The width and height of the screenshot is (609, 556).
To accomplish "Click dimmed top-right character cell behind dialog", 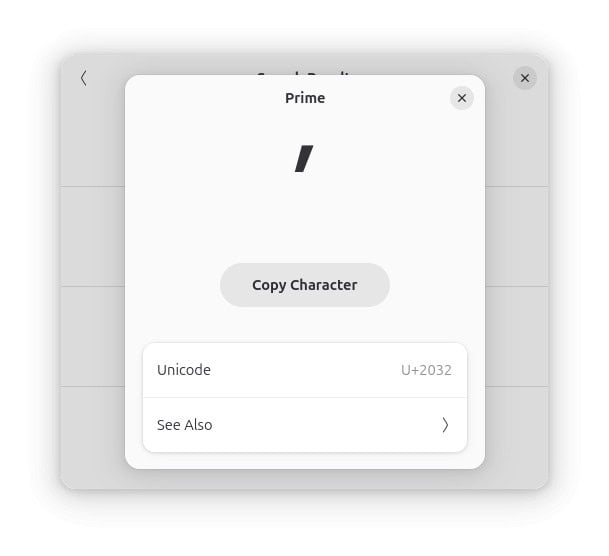I will pos(517,142).
